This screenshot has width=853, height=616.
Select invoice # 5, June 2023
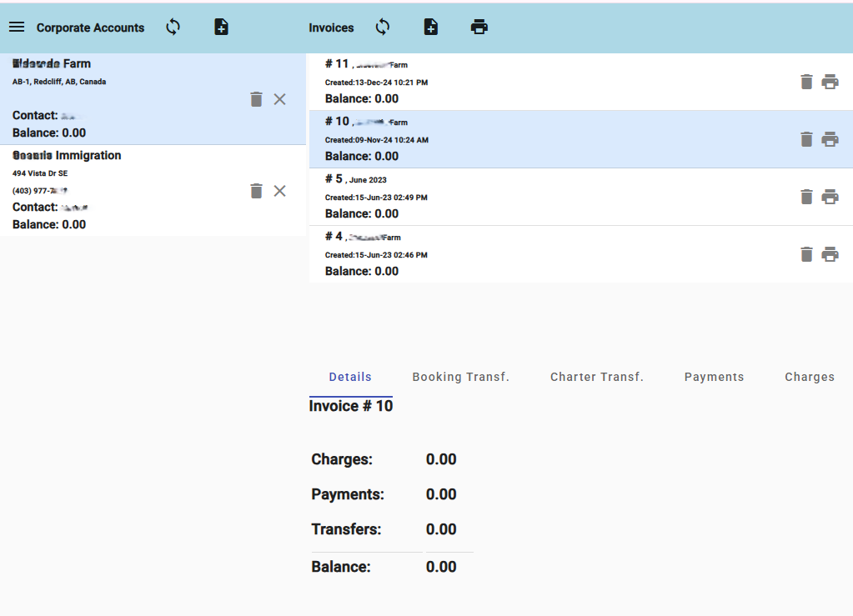tap(581, 197)
